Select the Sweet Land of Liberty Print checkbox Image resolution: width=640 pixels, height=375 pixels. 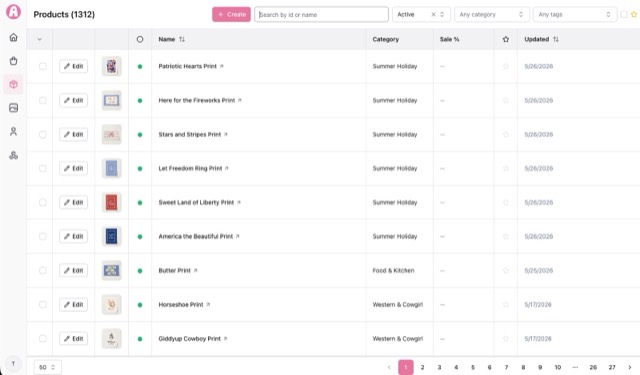[x=43, y=203]
